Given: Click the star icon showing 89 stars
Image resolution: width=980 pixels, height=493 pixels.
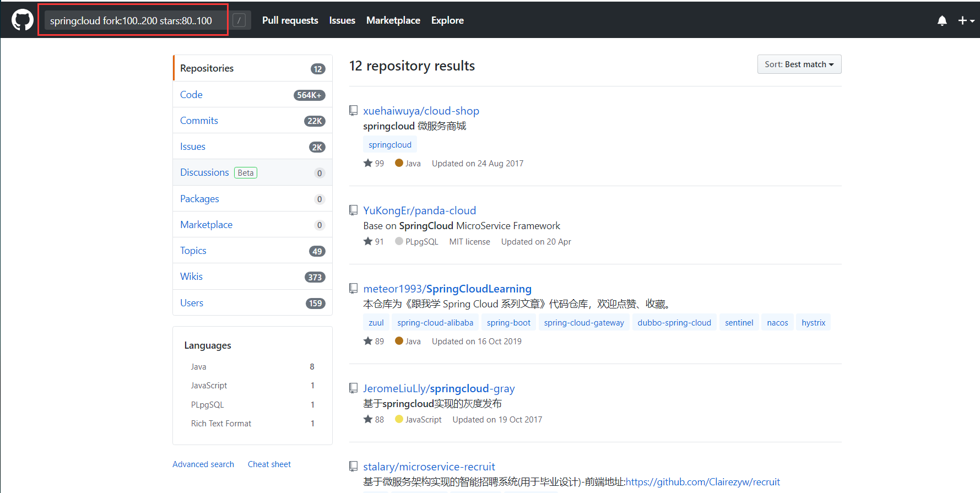Looking at the screenshot, I should [x=368, y=341].
